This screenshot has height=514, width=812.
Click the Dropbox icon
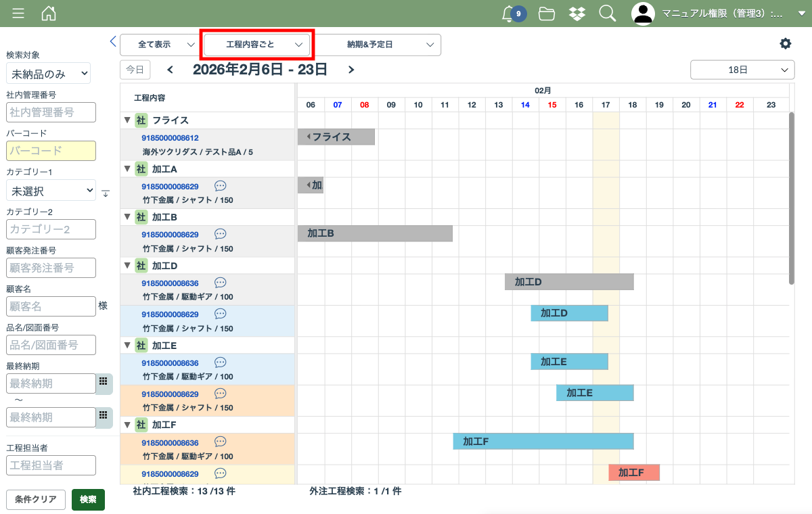point(577,14)
